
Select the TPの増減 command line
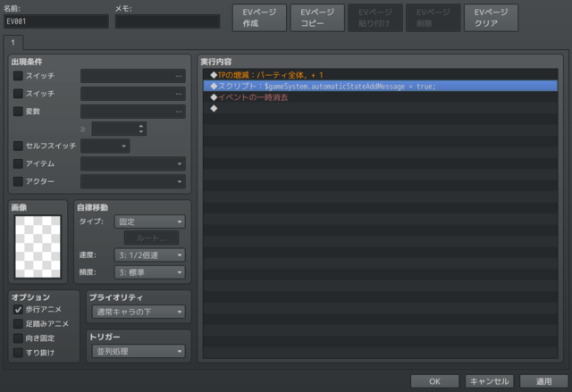381,75
